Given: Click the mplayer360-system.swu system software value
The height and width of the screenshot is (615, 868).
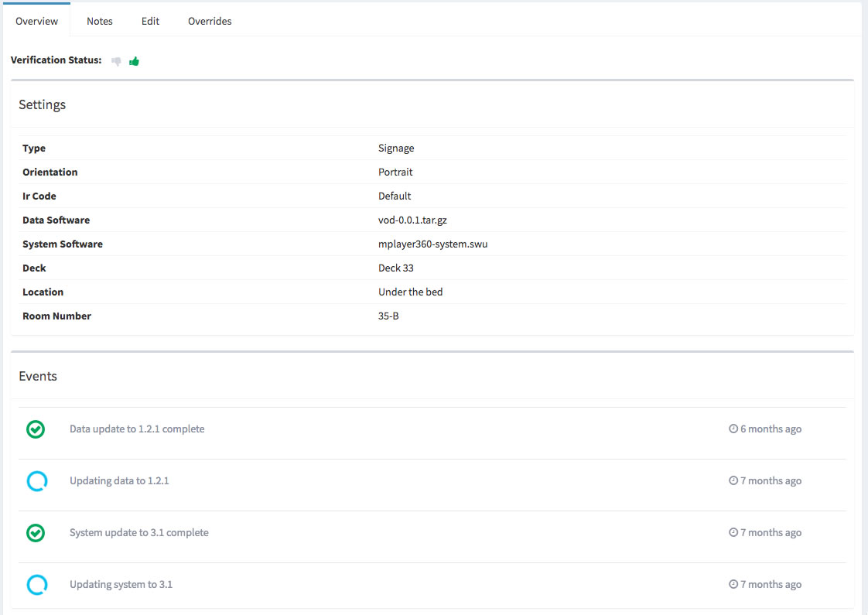Looking at the screenshot, I should [x=432, y=244].
